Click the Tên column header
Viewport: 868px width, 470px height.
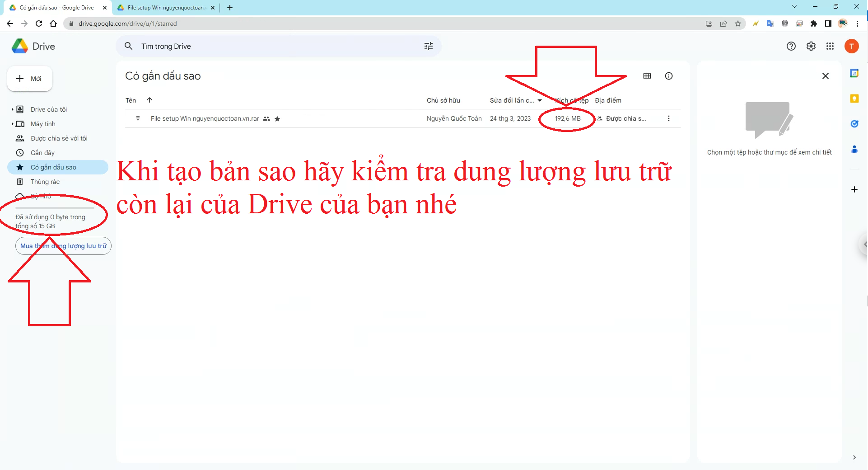click(x=131, y=100)
